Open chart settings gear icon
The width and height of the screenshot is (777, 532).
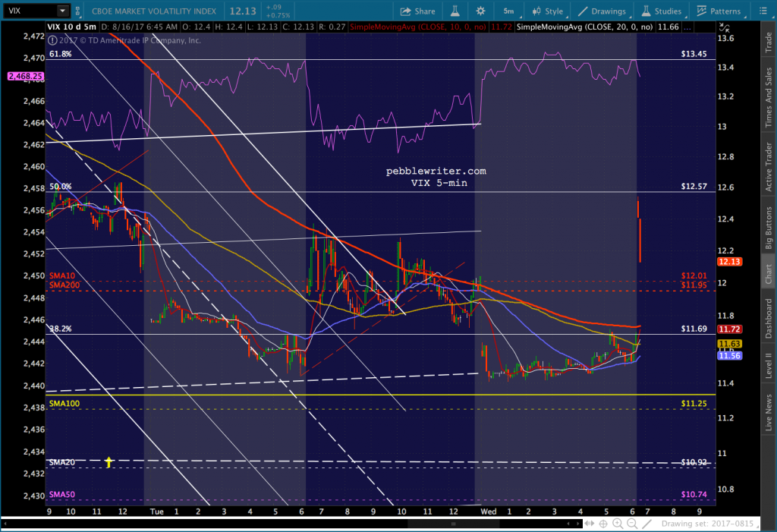[480, 11]
